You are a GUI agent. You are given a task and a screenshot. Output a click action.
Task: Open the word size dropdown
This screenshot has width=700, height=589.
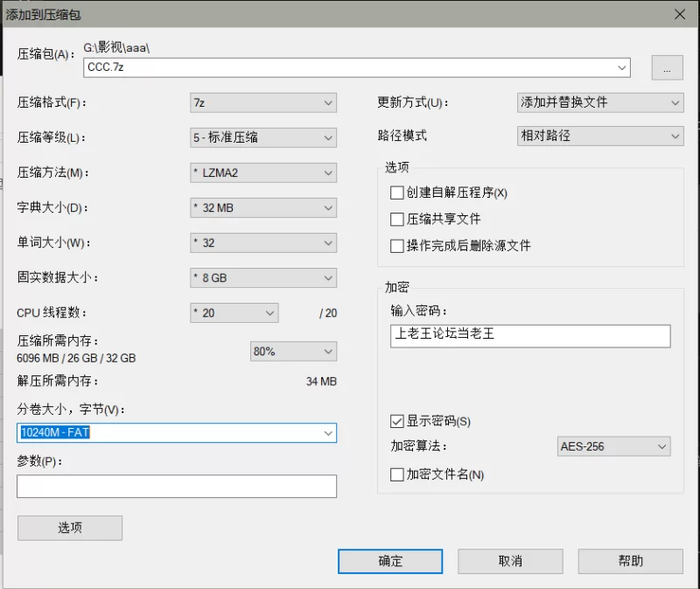[x=263, y=242]
